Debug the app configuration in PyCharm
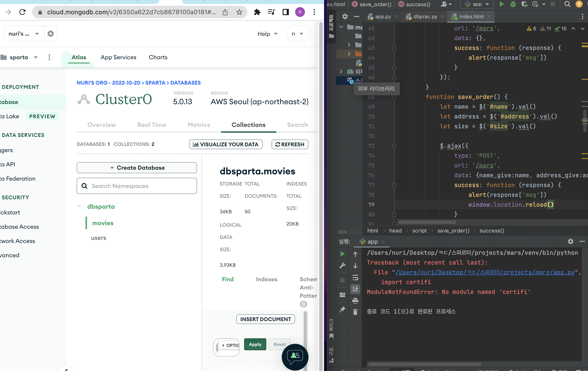This screenshot has height=371, width=588. 513,4
